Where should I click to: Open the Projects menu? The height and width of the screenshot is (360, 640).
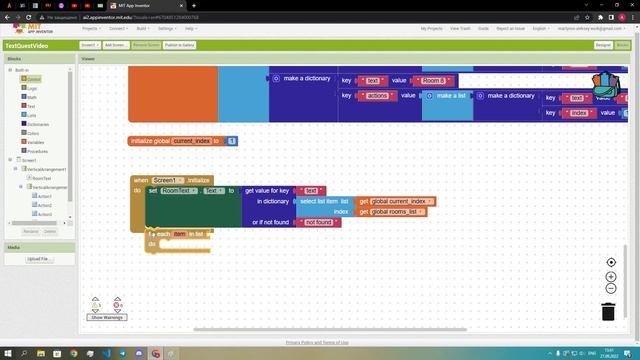click(91, 29)
